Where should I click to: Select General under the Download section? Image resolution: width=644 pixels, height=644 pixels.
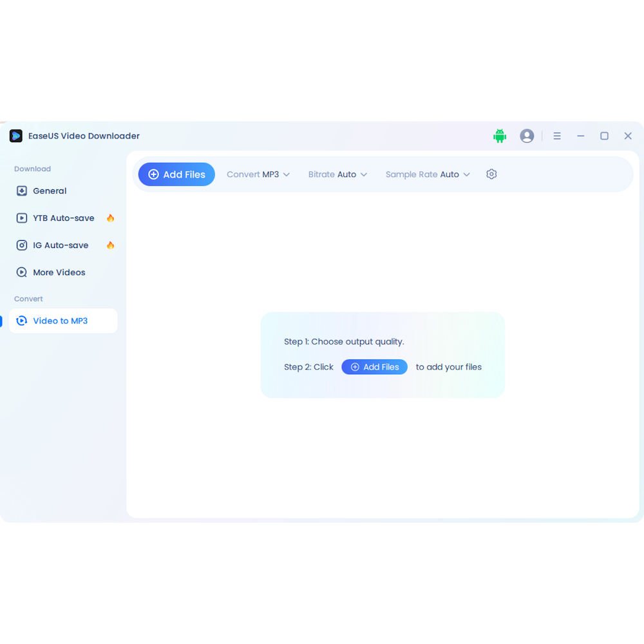(x=50, y=191)
